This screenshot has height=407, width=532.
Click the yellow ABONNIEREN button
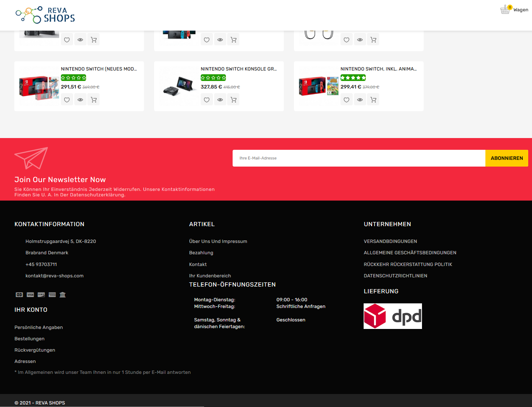click(x=507, y=158)
